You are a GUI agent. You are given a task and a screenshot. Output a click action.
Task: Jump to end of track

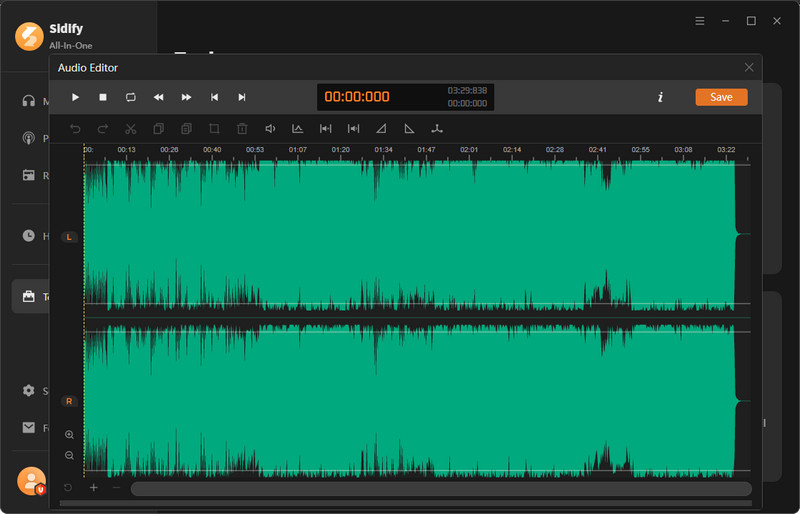242,97
